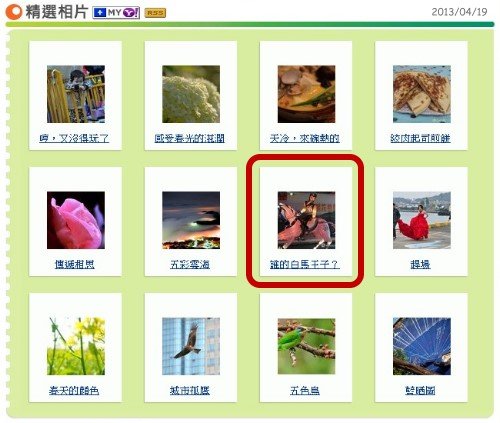
Task: Open the blue ferris wheel thumbnail
Action: click(422, 346)
